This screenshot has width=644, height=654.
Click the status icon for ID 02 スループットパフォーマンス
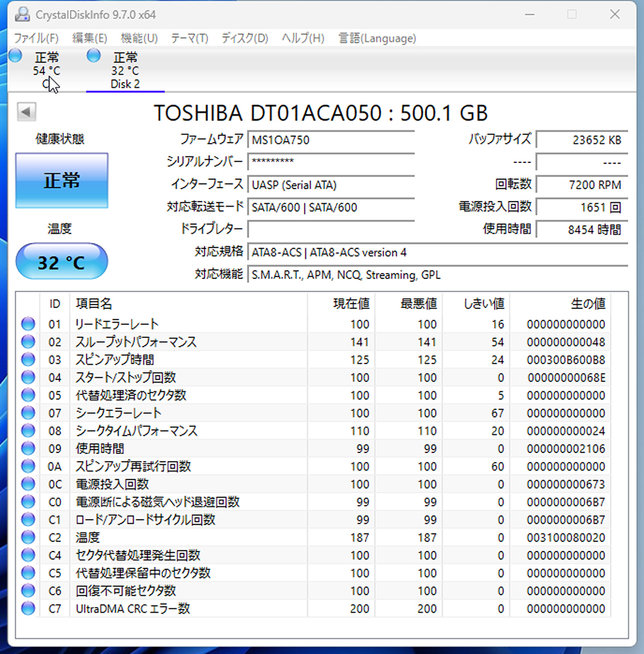(28, 342)
